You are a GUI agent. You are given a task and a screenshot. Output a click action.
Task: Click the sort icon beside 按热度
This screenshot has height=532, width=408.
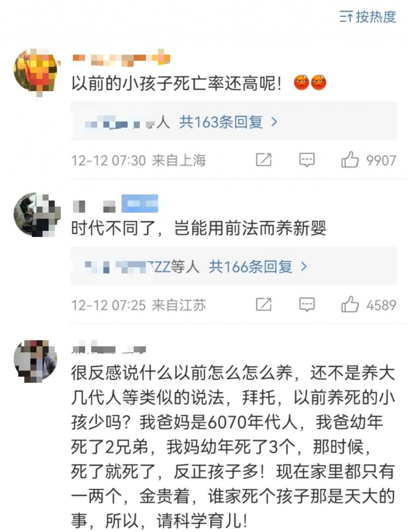pyautogui.click(x=345, y=17)
